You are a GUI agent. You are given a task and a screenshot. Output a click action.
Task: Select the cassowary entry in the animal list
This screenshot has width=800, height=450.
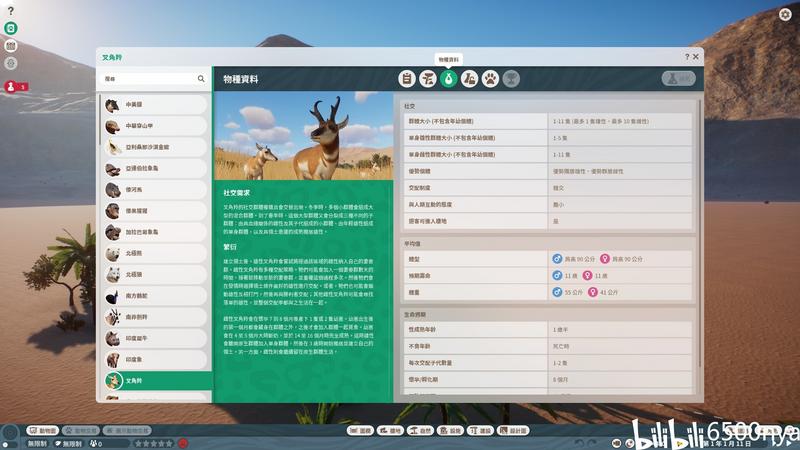click(x=156, y=296)
